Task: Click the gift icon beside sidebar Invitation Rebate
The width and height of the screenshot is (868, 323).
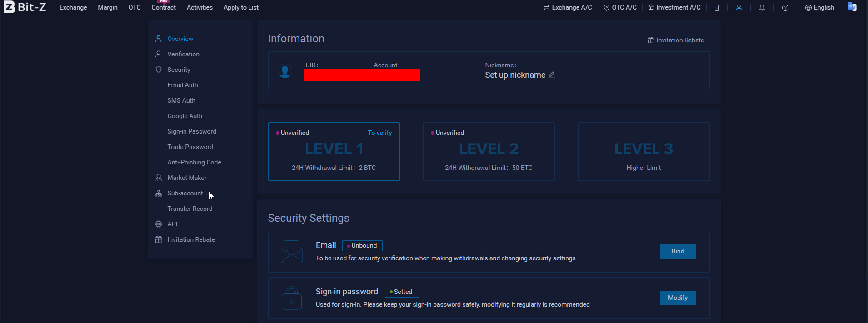Action: [159, 239]
